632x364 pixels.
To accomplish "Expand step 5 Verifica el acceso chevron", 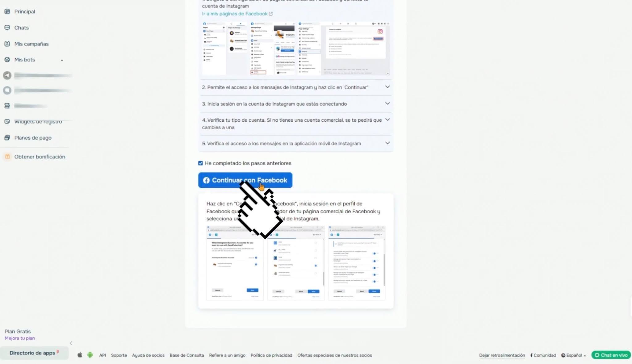I will pyautogui.click(x=387, y=143).
